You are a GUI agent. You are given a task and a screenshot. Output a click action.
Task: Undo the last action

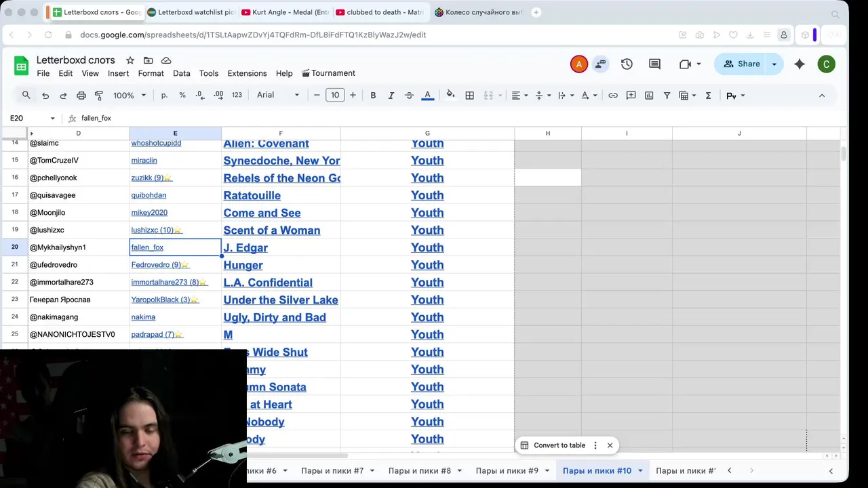click(x=45, y=96)
